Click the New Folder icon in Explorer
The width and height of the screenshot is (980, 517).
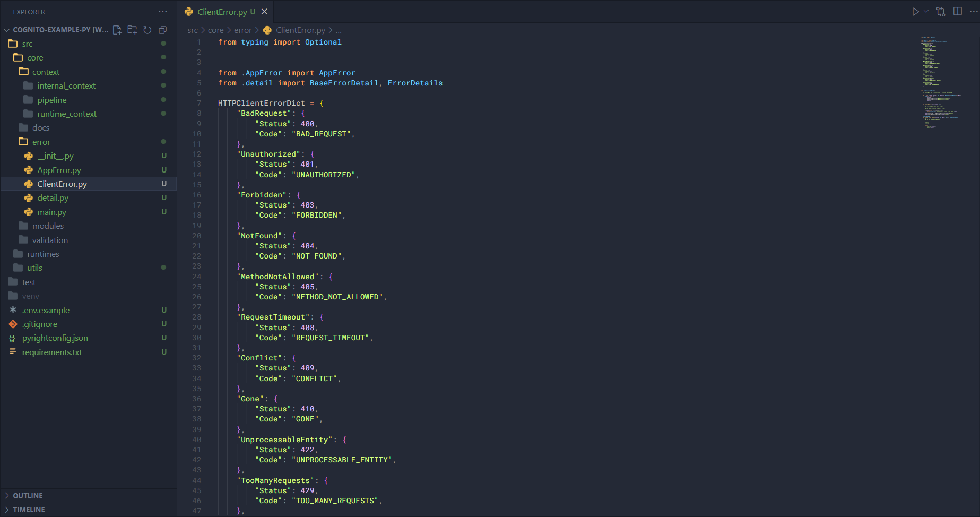132,30
